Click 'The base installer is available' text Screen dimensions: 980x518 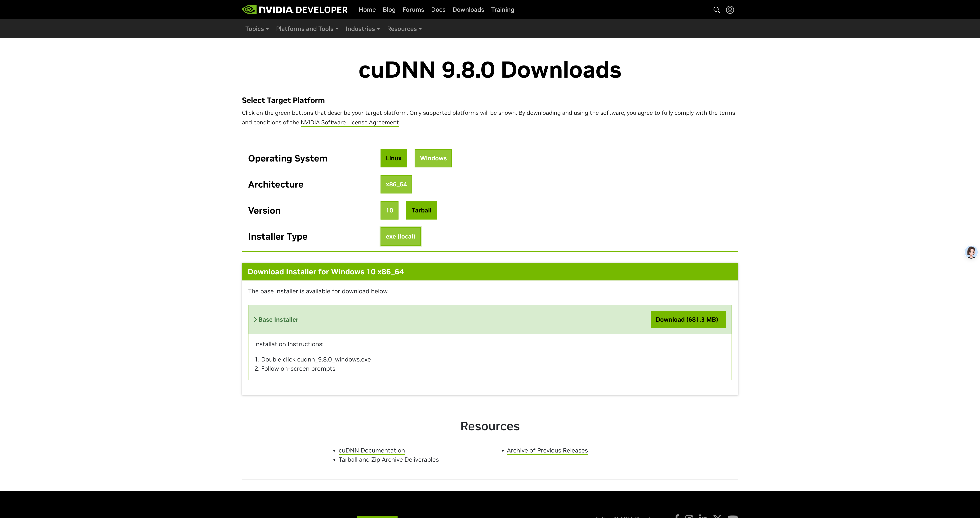pos(318,291)
